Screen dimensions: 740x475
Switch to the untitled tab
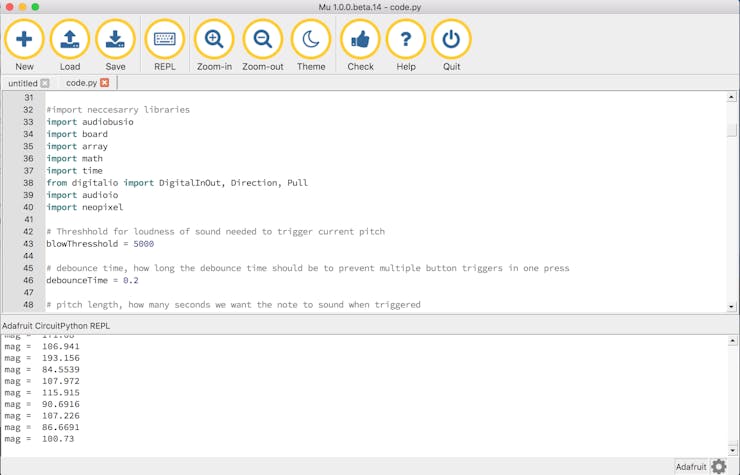point(23,83)
